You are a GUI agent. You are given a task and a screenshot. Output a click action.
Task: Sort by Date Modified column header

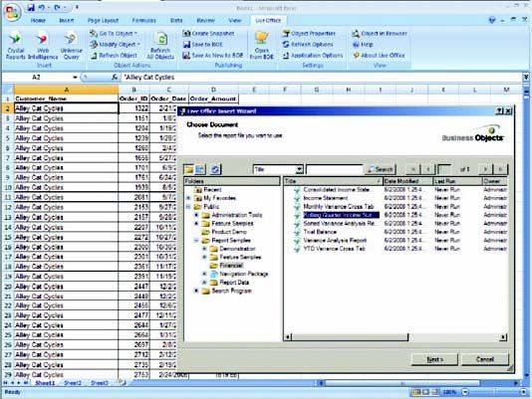point(407,181)
